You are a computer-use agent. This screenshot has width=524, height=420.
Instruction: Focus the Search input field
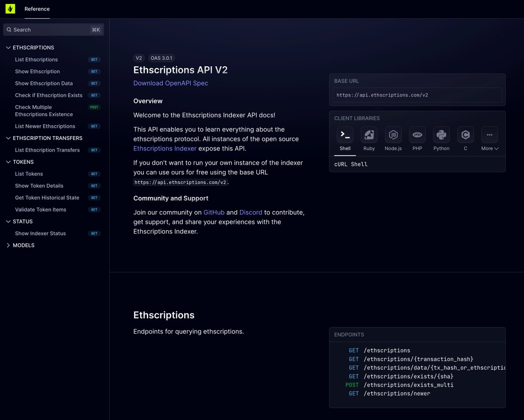tap(53, 30)
